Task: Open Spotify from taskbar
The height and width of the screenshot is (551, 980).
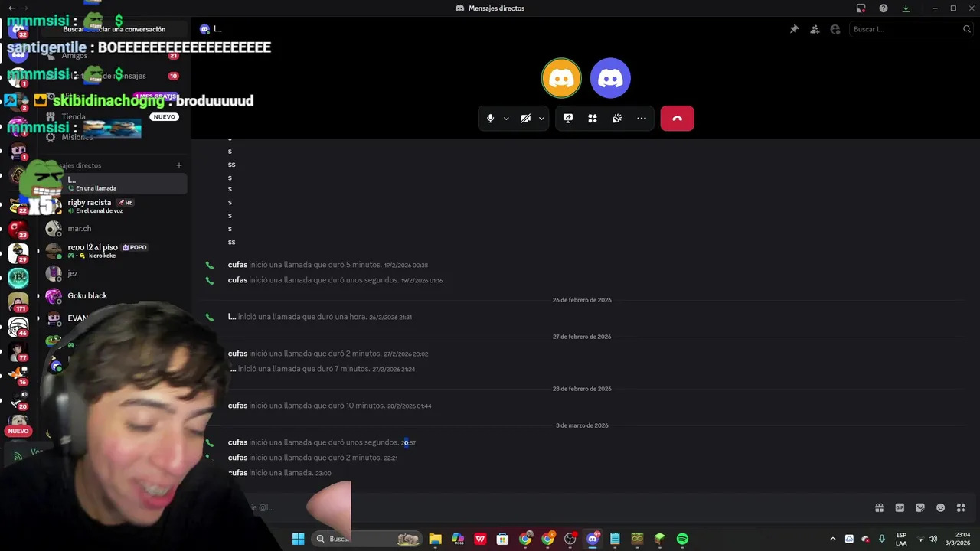Action: tap(682, 539)
